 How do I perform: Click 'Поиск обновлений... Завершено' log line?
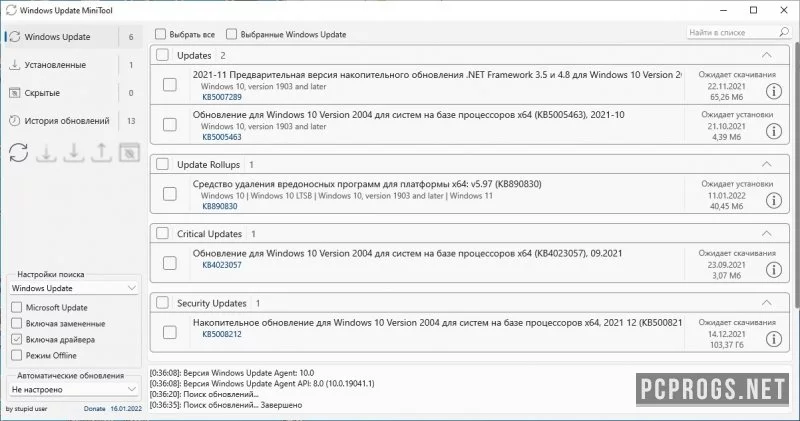click(226, 405)
